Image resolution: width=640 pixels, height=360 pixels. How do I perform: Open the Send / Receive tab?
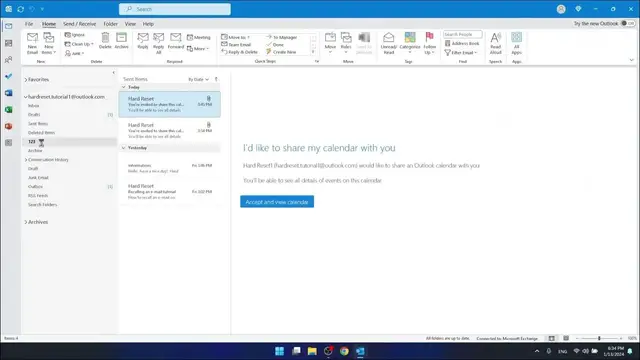80,24
